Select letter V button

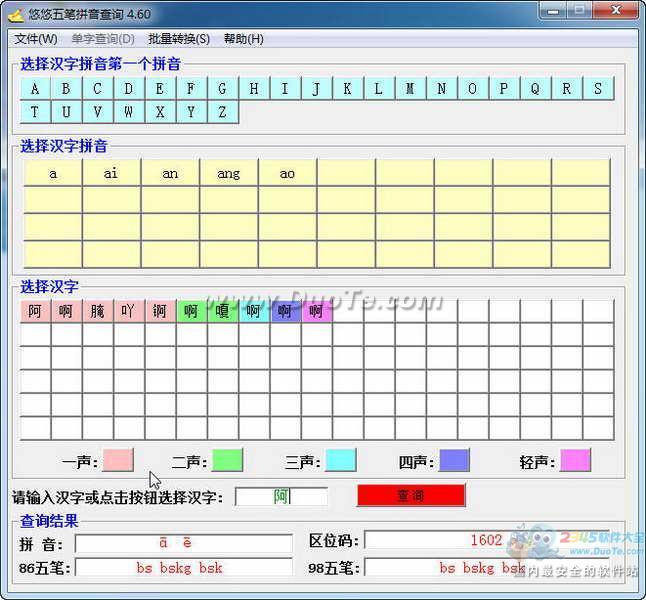pos(98,112)
